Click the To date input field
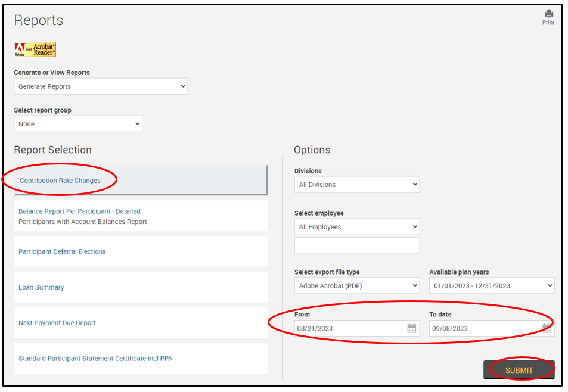Viewport: 568px width, 392px height. pos(484,328)
